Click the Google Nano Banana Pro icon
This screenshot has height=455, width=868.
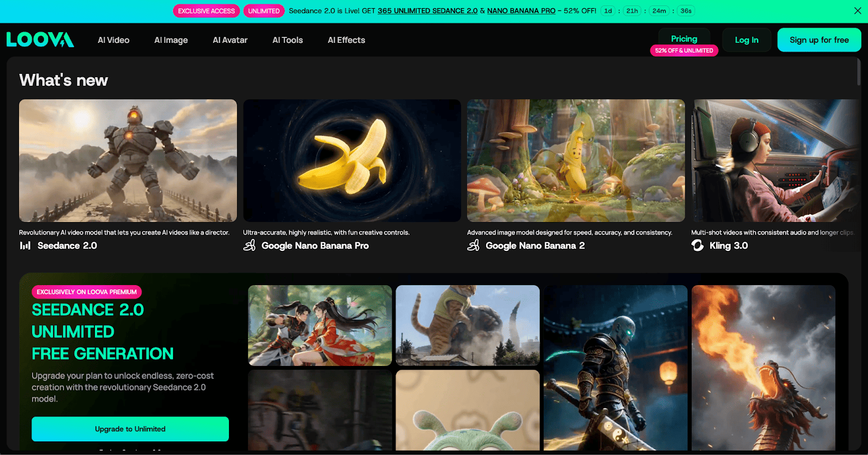250,245
